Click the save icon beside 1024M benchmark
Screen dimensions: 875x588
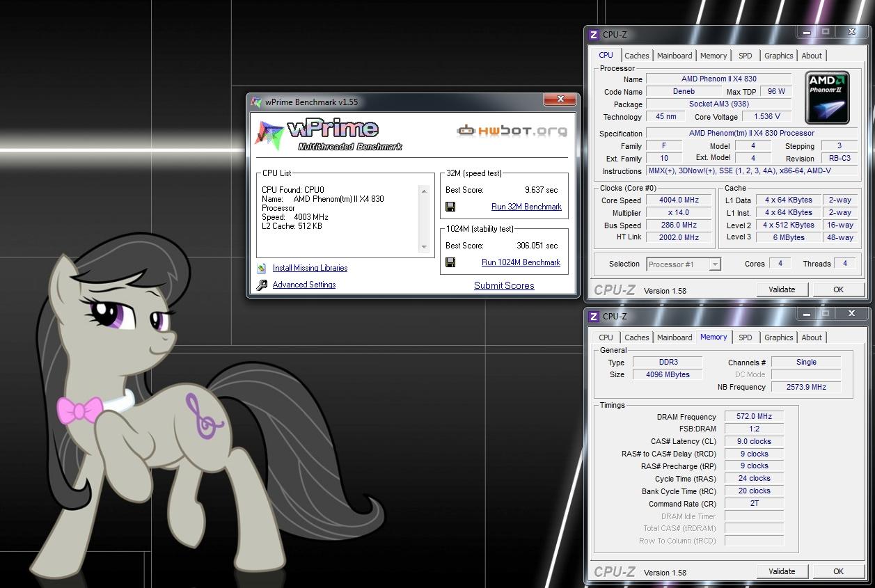pyautogui.click(x=450, y=262)
